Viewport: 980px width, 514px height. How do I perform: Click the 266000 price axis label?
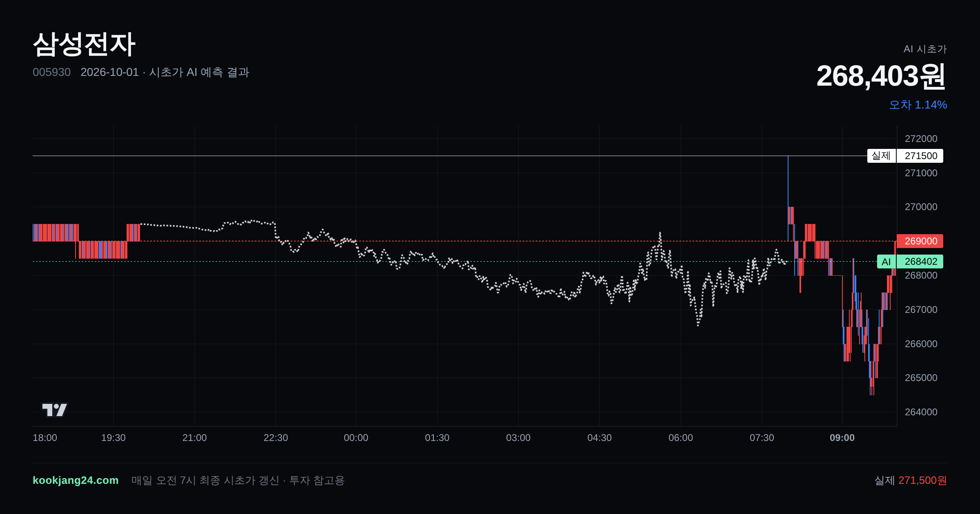coord(921,344)
